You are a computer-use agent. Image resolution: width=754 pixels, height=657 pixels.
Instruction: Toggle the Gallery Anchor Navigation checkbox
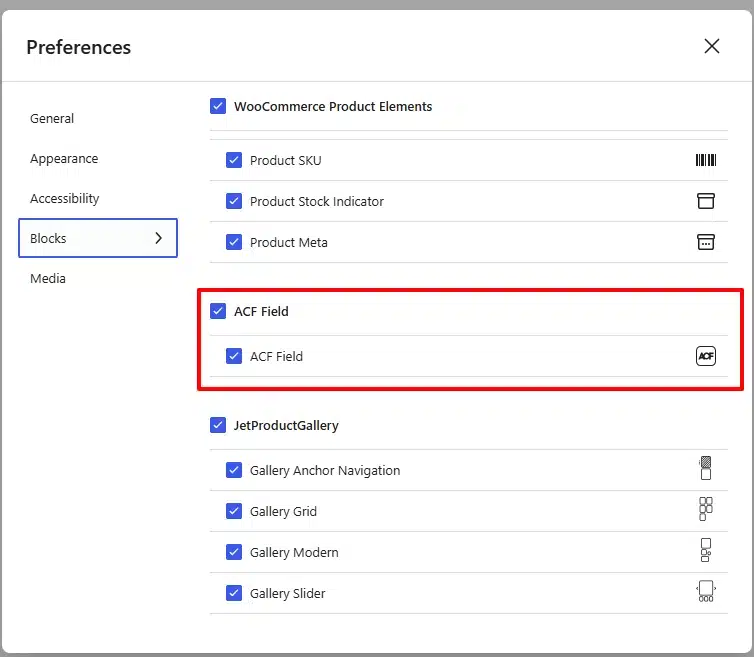[234, 470]
